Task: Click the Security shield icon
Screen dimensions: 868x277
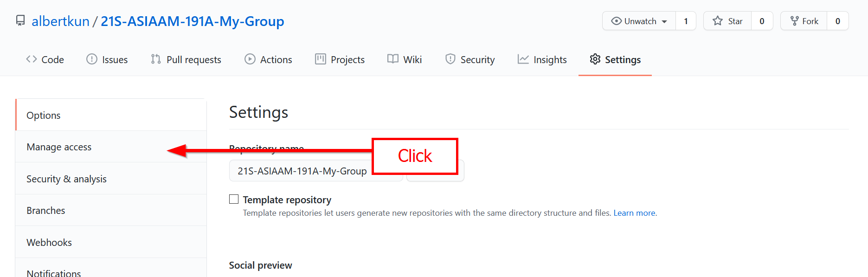Action: point(450,59)
